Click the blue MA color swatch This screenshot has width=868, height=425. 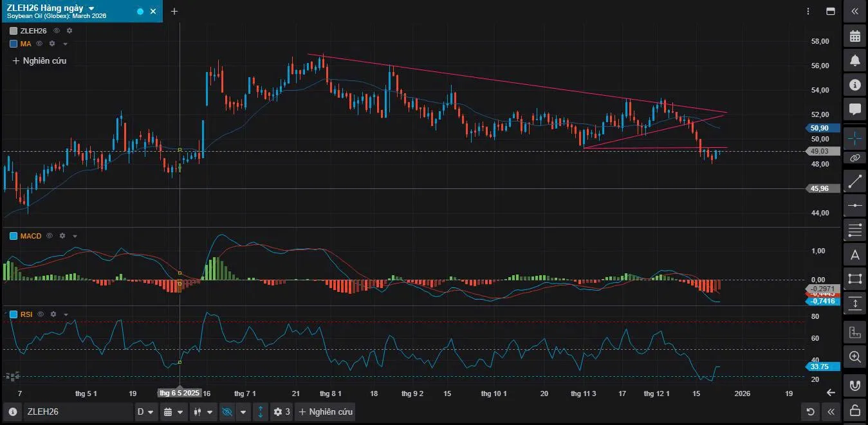tap(14, 44)
